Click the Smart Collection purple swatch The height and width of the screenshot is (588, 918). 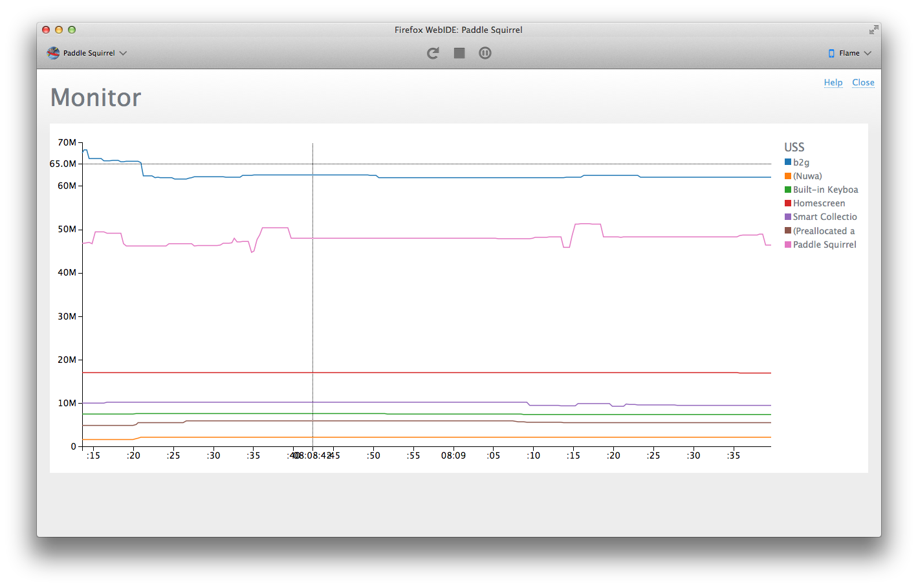[788, 217]
